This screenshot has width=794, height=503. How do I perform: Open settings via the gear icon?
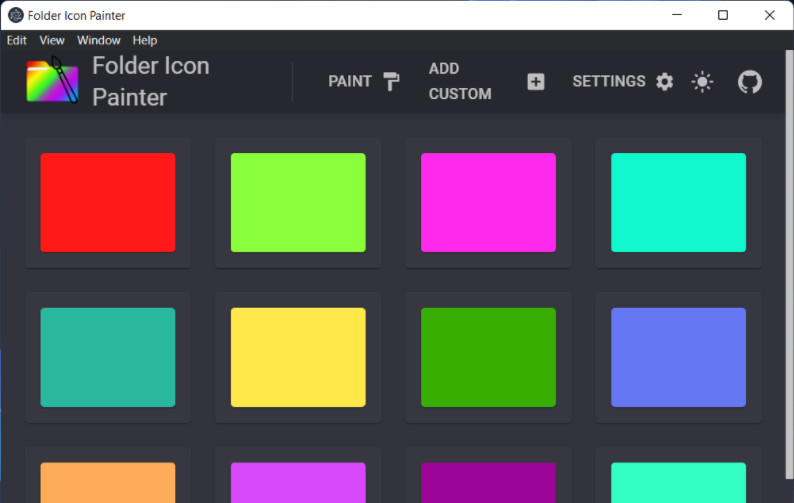tap(664, 82)
